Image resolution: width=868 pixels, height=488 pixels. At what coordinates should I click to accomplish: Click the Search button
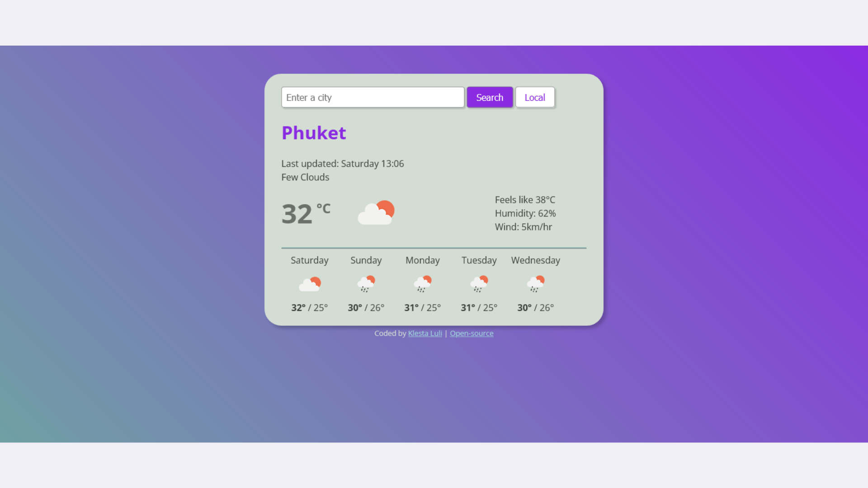[x=490, y=97]
